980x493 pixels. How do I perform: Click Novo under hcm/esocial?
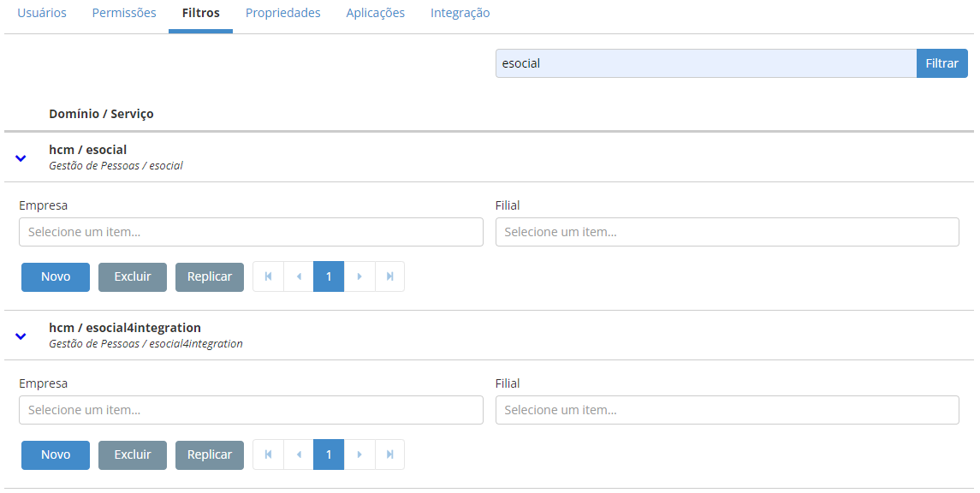point(55,276)
